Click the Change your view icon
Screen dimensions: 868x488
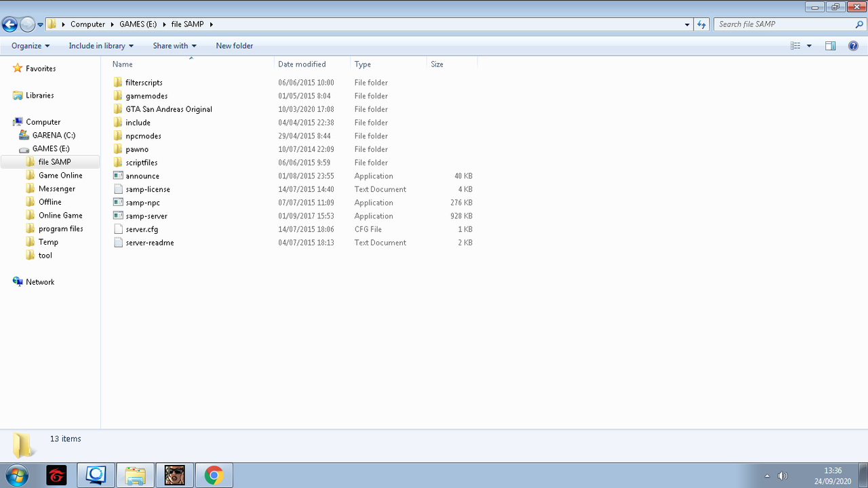coord(795,46)
